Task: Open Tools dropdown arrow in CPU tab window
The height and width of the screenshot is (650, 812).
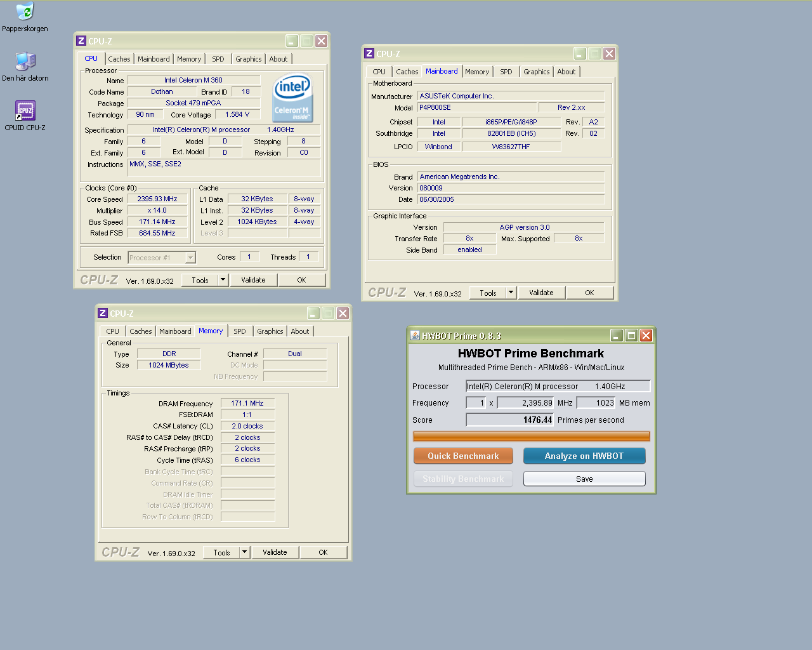Action: tap(223, 280)
